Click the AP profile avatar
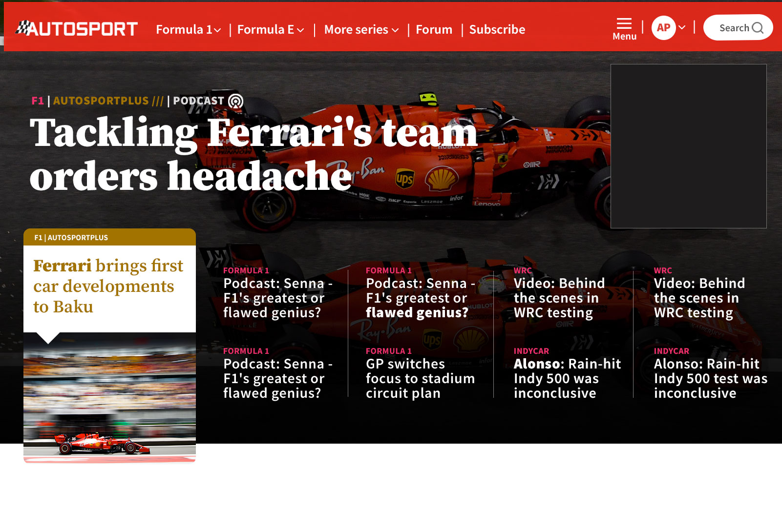This screenshot has width=782, height=532. pos(663,28)
